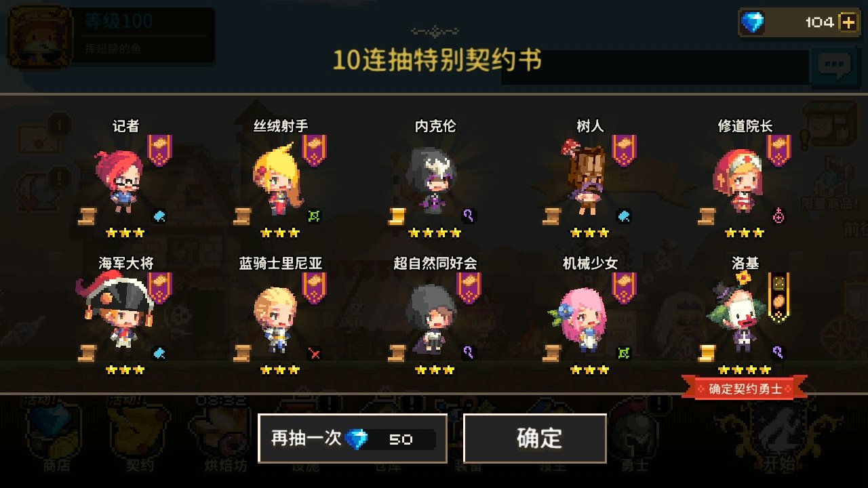Select the 洛基 clown hero
Image resolution: width=868 pixels, height=488 pixels.
738,315
